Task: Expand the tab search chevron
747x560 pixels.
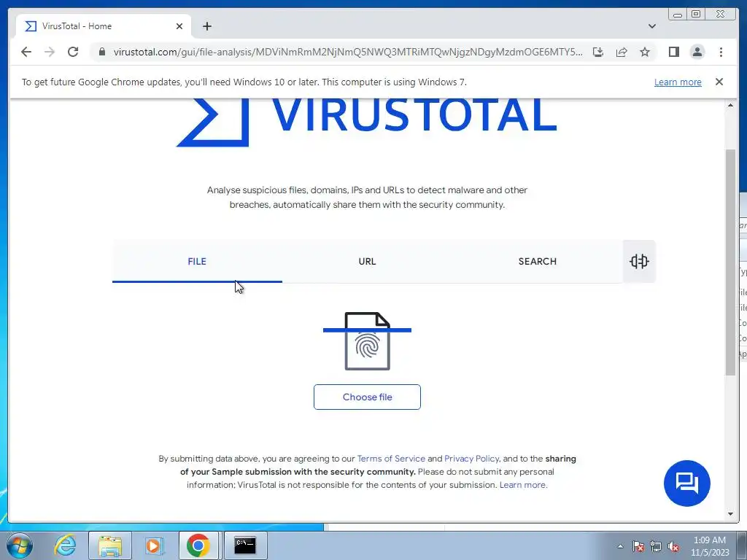Action: [652, 26]
